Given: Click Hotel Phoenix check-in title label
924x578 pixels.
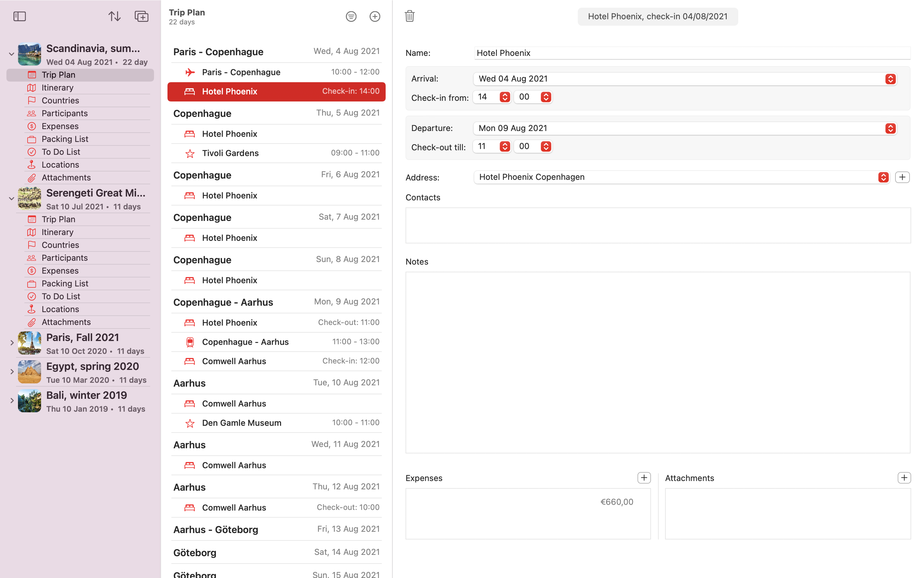Looking at the screenshot, I should click(x=657, y=16).
